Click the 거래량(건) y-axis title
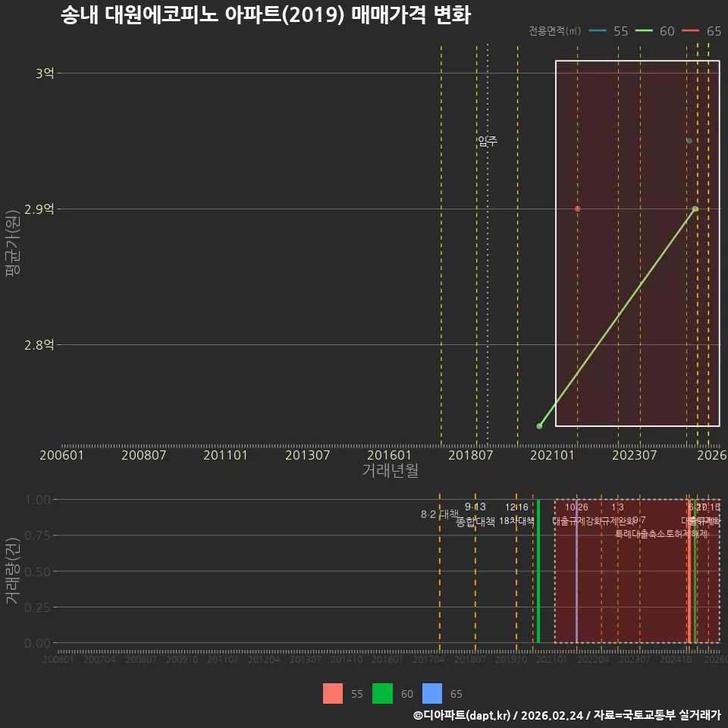728x728 pixels. [13, 571]
